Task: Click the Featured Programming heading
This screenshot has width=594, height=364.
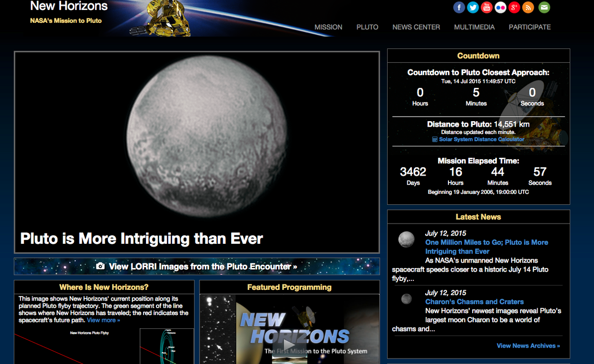Action: [x=290, y=287]
